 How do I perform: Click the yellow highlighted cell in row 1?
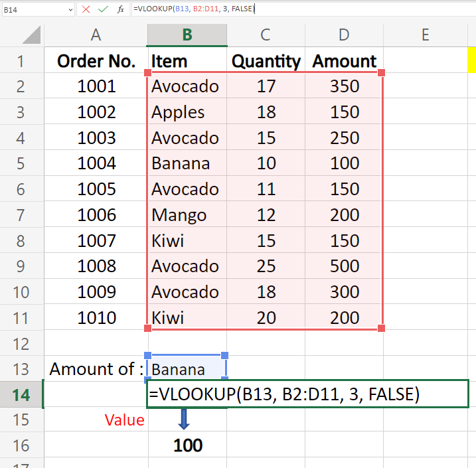(471, 61)
